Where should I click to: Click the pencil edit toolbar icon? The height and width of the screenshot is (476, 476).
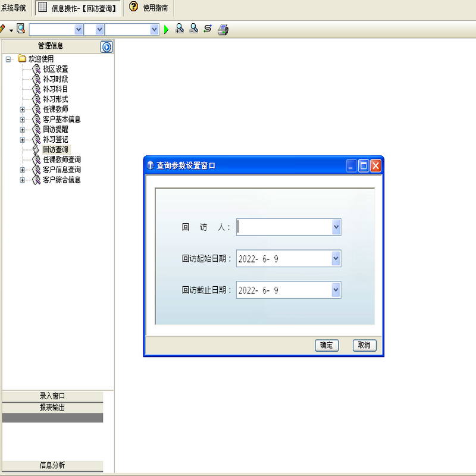coord(2,29)
